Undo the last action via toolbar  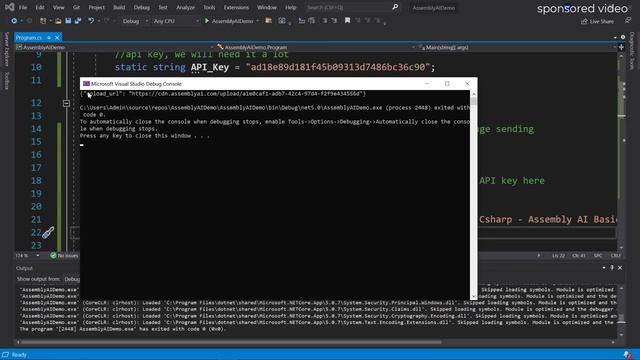[91, 21]
